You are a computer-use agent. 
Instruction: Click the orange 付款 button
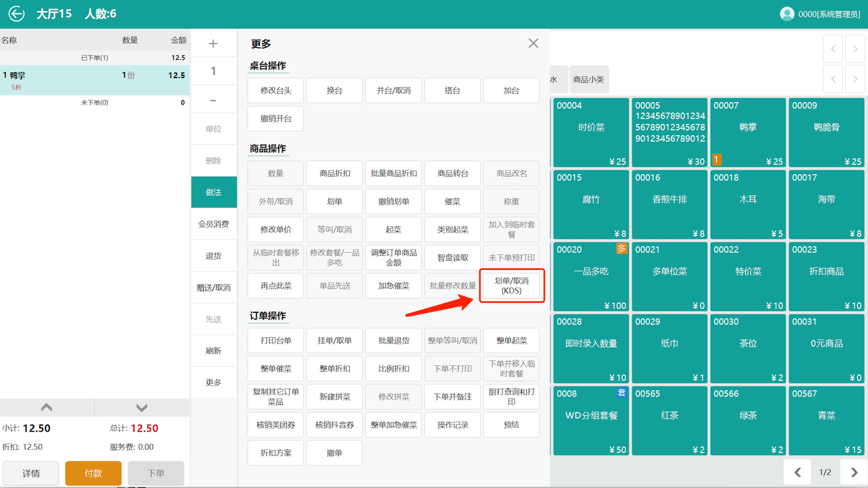[93, 473]
